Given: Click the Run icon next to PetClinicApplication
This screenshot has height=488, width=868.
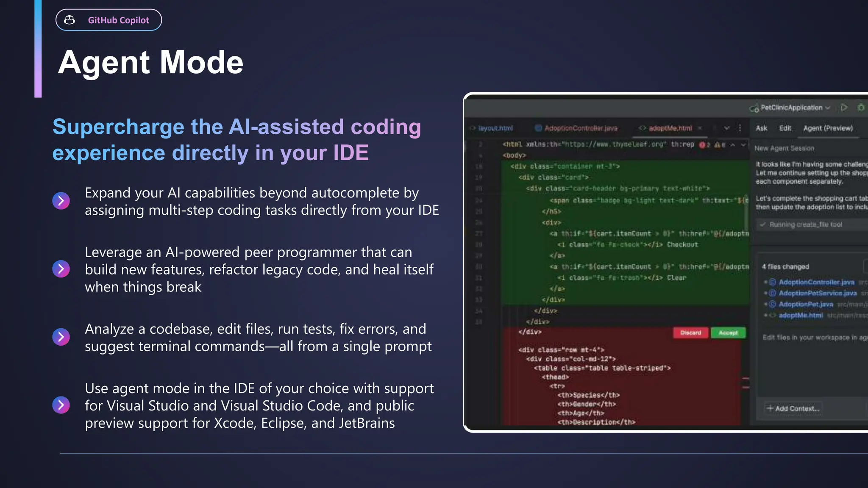Looking at the screenshot, I should click(x=844, y=107).
